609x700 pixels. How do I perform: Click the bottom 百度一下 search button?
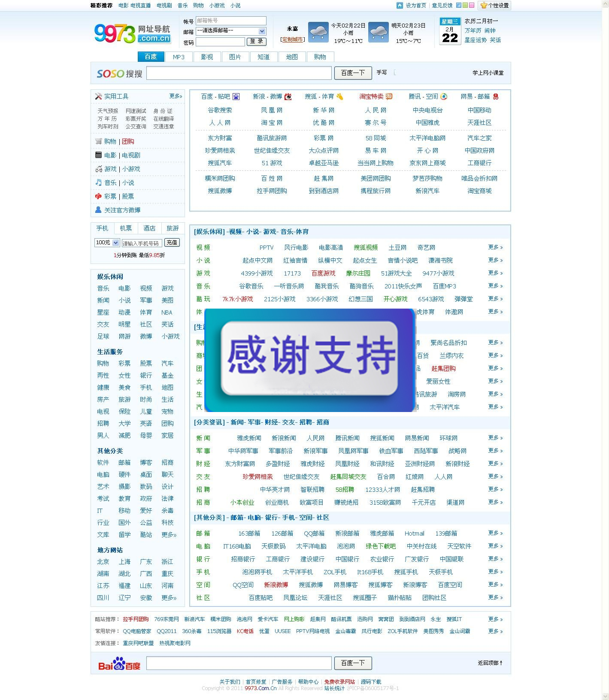click(353, 663)
